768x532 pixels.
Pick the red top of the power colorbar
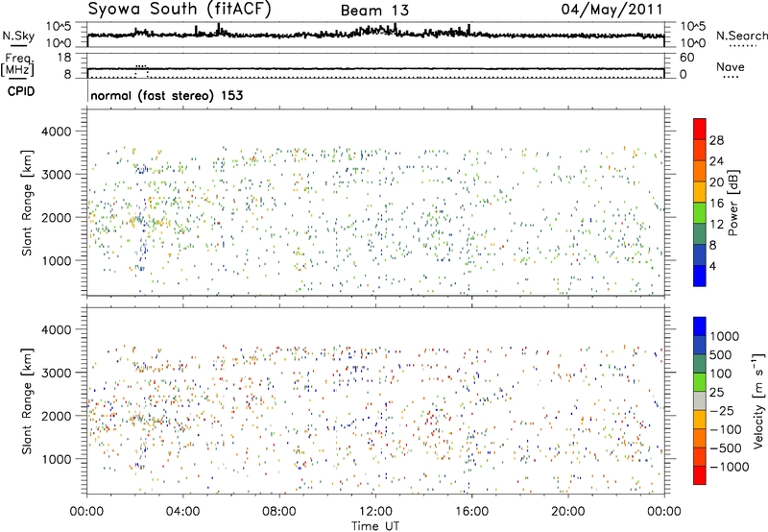(x=700, y=129)
